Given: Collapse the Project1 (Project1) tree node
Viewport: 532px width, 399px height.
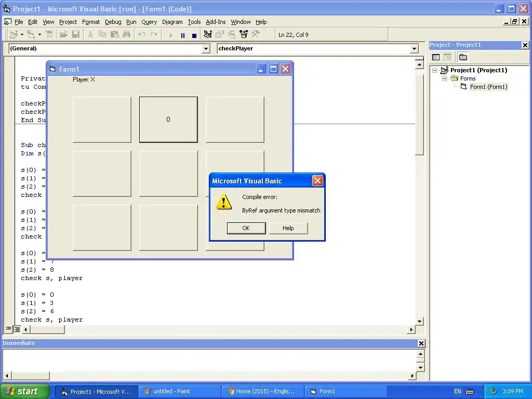Looking at the screenshot, I should point(434,70).
